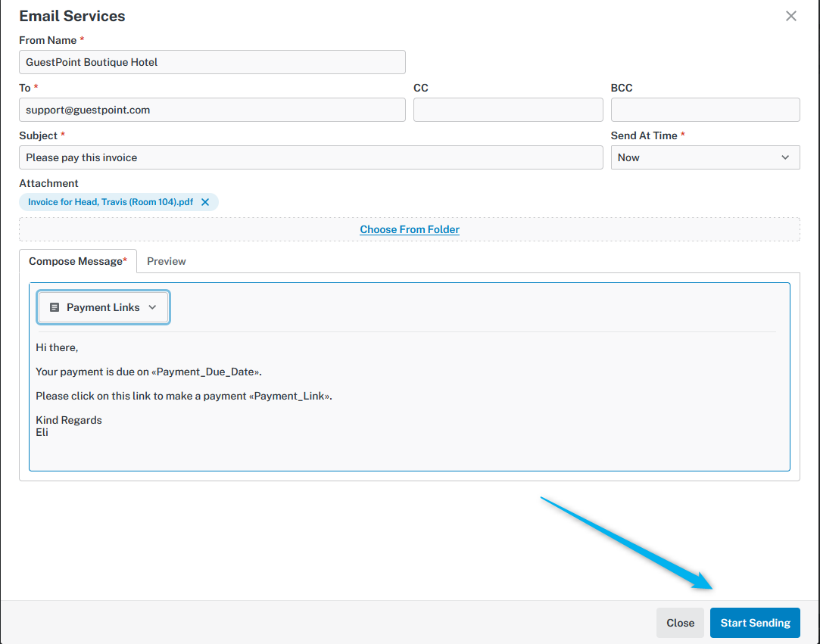Click the To recipient email field
Image resolution: width=820 pixels, height=644 pixels.
(212, 110)
